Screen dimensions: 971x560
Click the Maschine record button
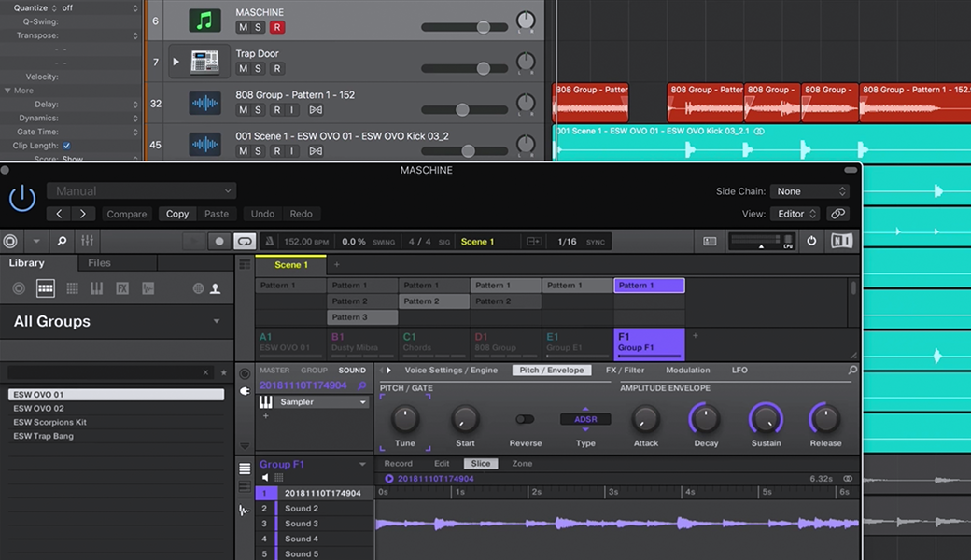[218, 242]
